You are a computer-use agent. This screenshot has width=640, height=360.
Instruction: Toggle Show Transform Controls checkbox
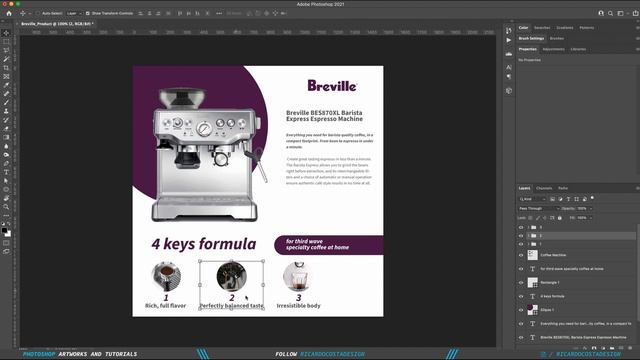pos(87,13)
